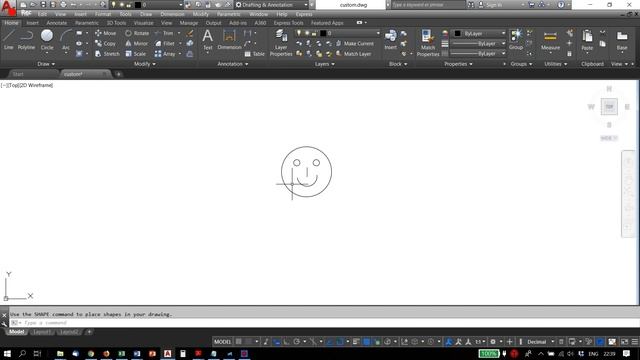Viewport: 640px width, 360px height.
Task: Activate the Fillet command
Action: 165,43
